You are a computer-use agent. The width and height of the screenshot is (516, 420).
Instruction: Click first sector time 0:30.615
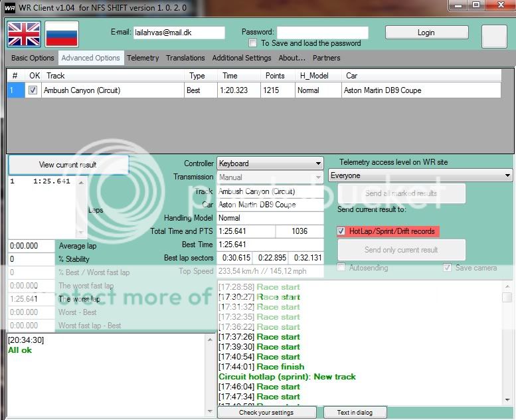tap(236, 258)
